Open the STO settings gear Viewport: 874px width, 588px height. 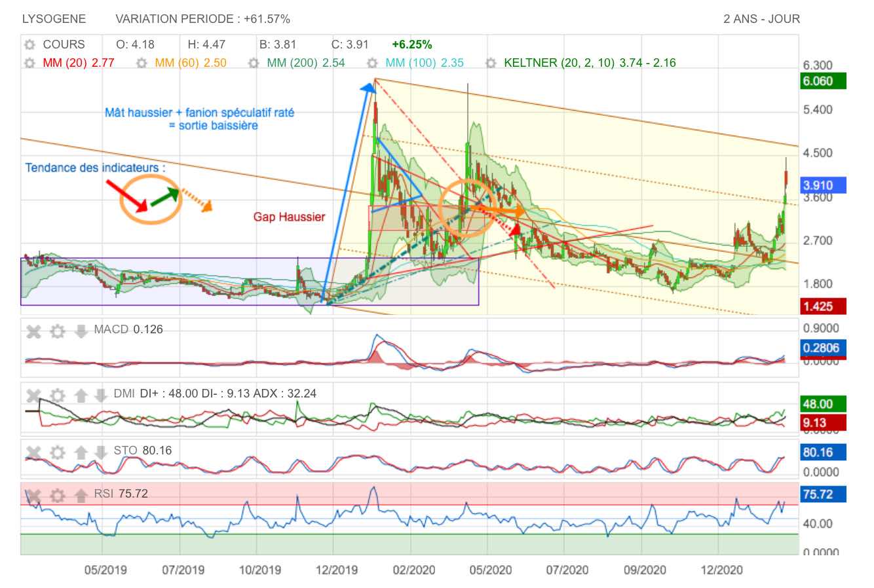(x=58, y=452)
